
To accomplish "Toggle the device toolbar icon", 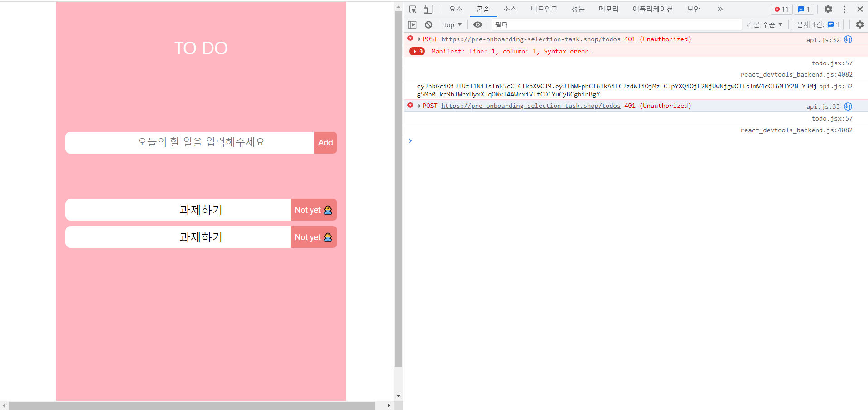I will pyautogui.click(x=428, y=9).
